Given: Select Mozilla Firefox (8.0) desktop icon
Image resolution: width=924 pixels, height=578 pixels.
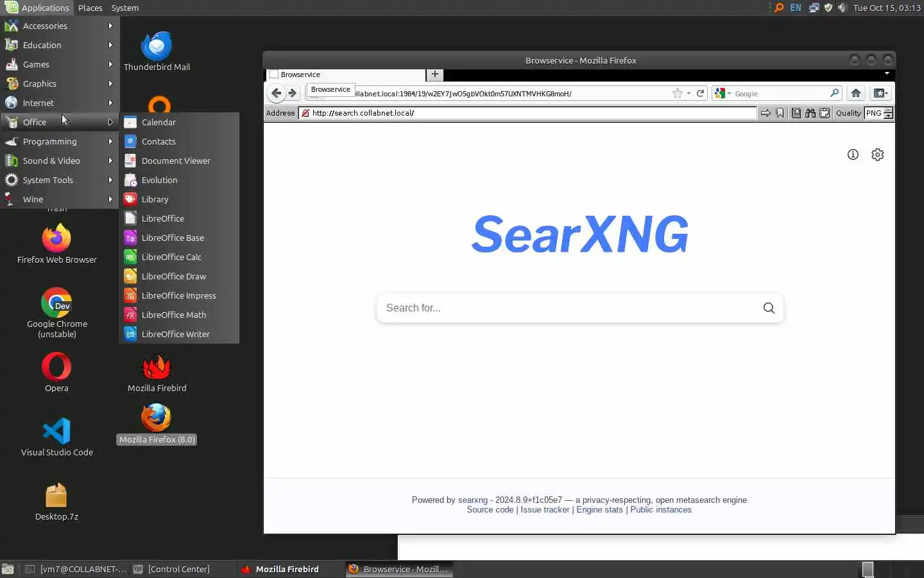Looking at the screenshot, I should click(x=157, y=424).
